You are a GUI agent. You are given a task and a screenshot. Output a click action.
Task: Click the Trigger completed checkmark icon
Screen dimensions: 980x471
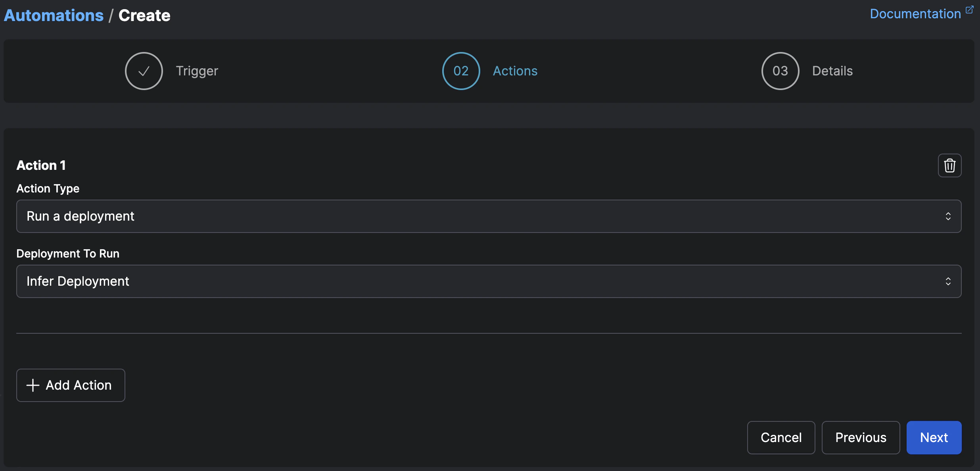[143, 71]
